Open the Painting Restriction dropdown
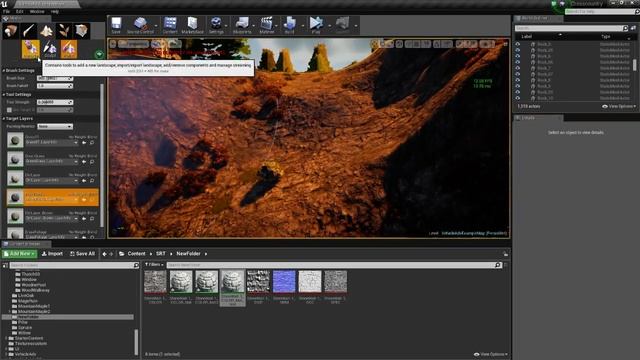 point(55,127)
